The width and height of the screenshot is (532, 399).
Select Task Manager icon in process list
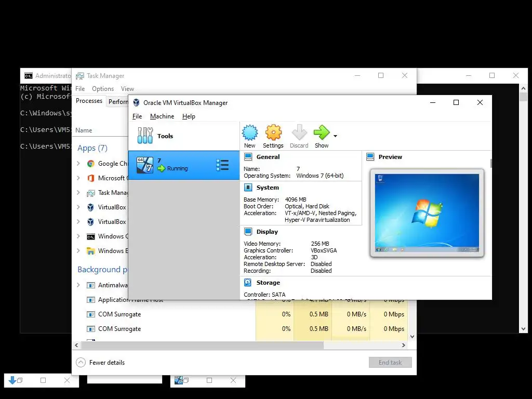[x=90, y=193]
